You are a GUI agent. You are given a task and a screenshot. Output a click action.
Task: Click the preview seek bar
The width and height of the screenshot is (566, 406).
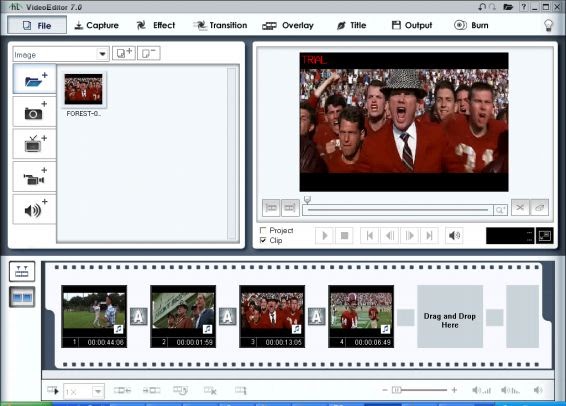click(x=398, y=210)
